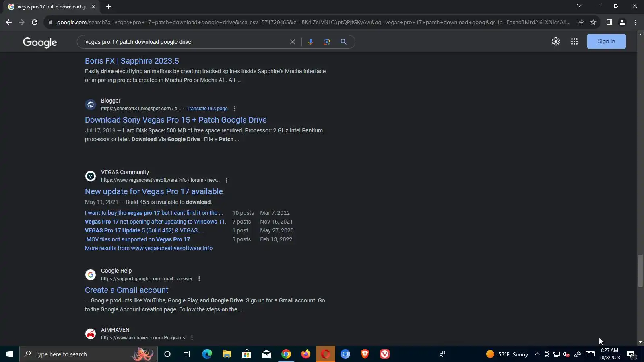This screenshot has width=644, height=362.
Task: Launch Microsoft Edge from taskbar
Action: coord(207,354)
